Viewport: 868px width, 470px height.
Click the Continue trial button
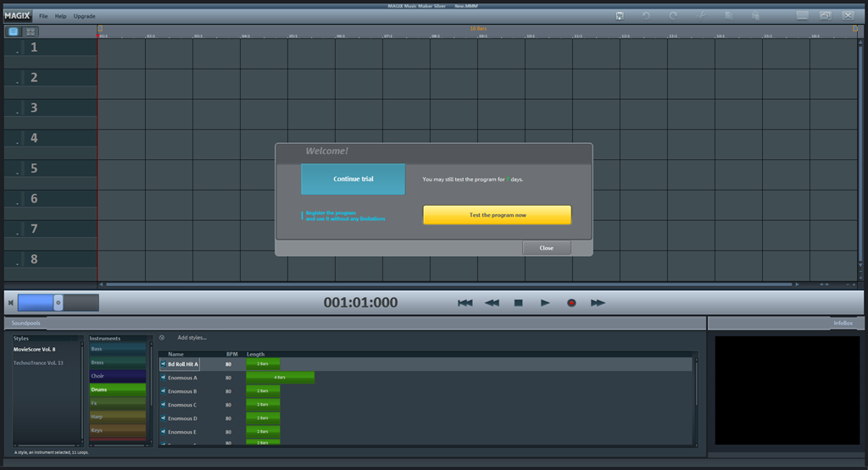(x=353, y=179)
